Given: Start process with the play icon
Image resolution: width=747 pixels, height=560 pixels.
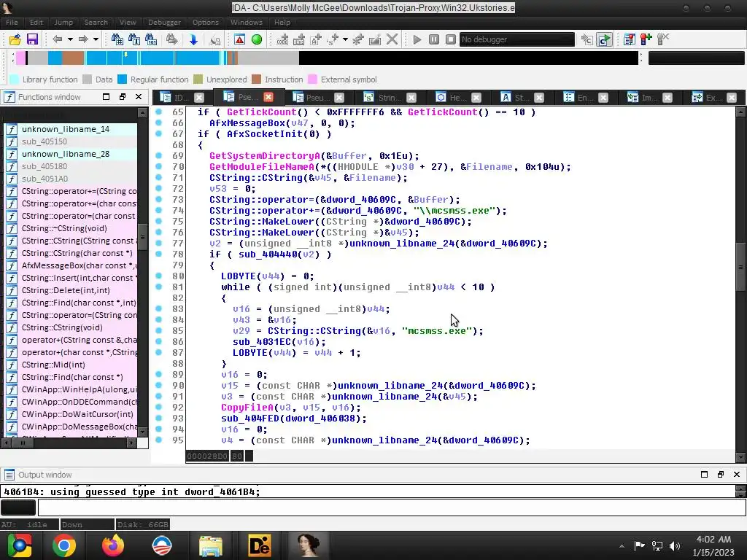Looking at the screenshot, I should 417,39.
